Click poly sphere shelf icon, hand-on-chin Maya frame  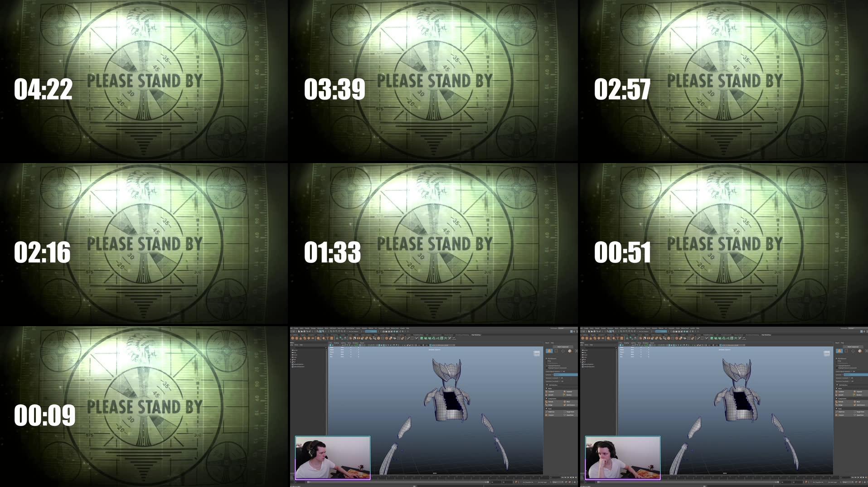(x=583, y=338)
